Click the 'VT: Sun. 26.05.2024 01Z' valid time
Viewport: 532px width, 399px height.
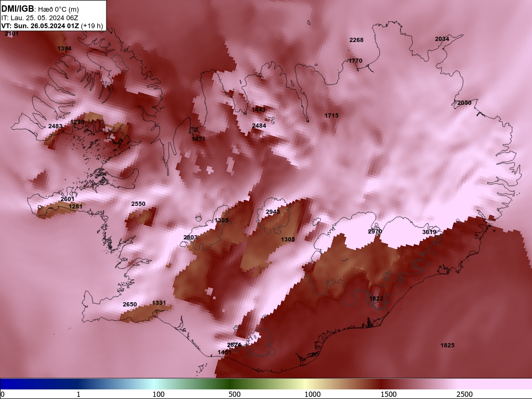[40, 26]
